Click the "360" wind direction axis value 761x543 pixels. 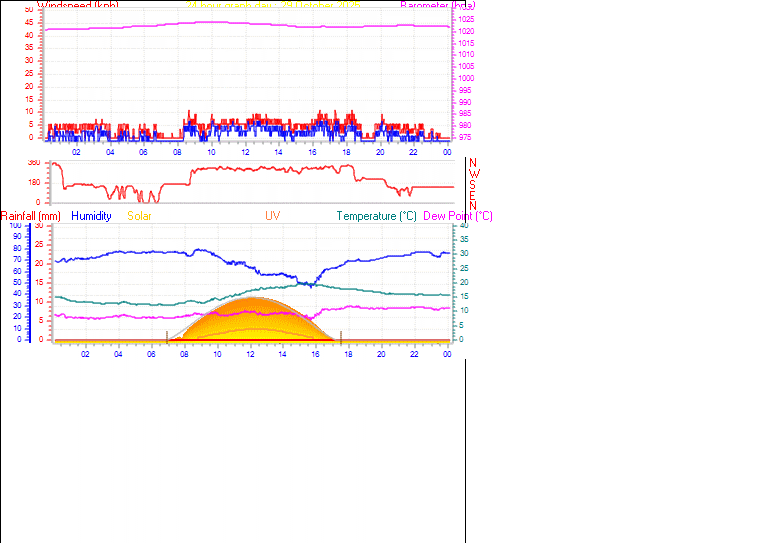tap(34, 163)
